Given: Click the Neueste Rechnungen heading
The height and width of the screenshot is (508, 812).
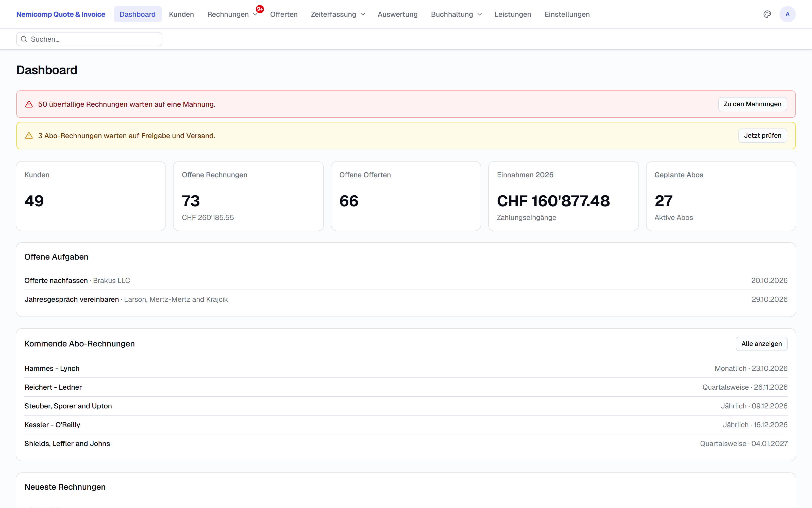Looking at the screenshot, I should coord(65,487).
